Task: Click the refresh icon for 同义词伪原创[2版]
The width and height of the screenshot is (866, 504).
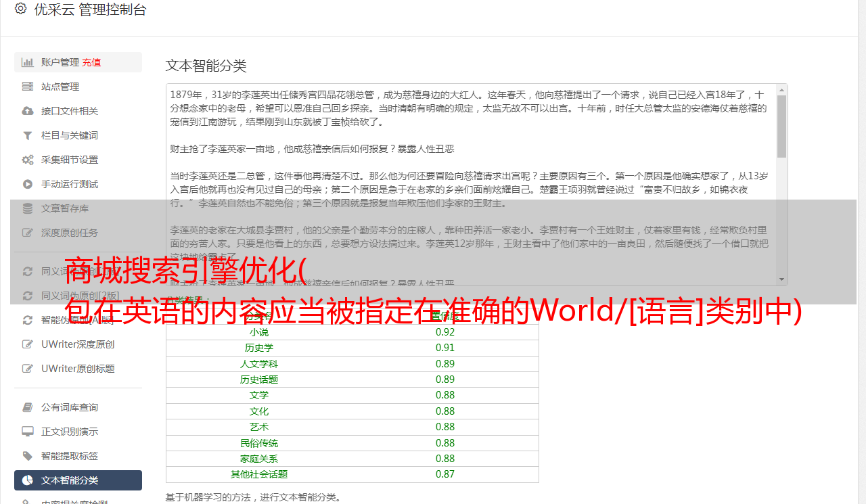Action: point(27,296)
